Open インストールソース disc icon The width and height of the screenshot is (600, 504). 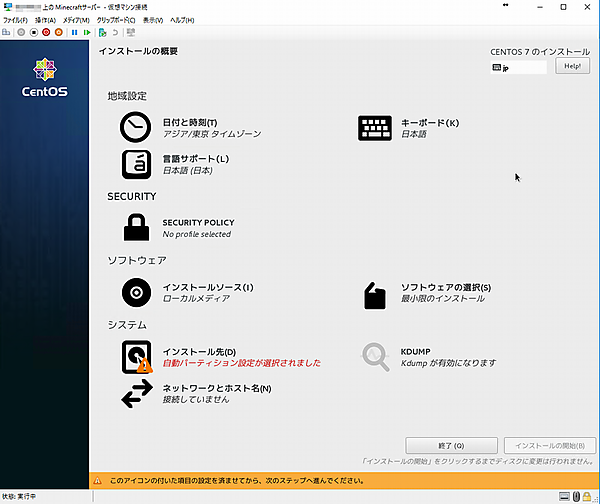click(135, 292)
